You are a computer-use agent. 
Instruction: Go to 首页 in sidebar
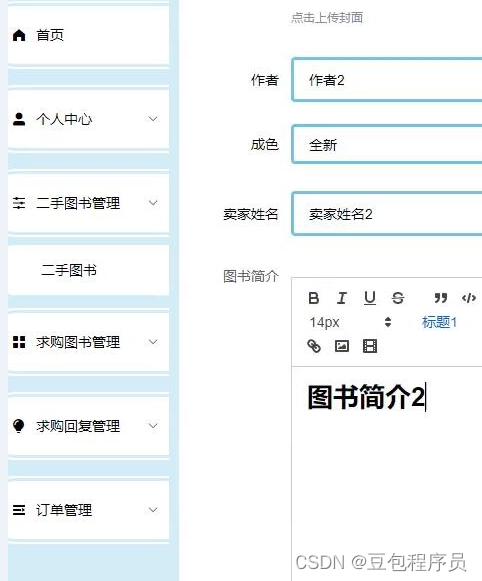[89, 35]
